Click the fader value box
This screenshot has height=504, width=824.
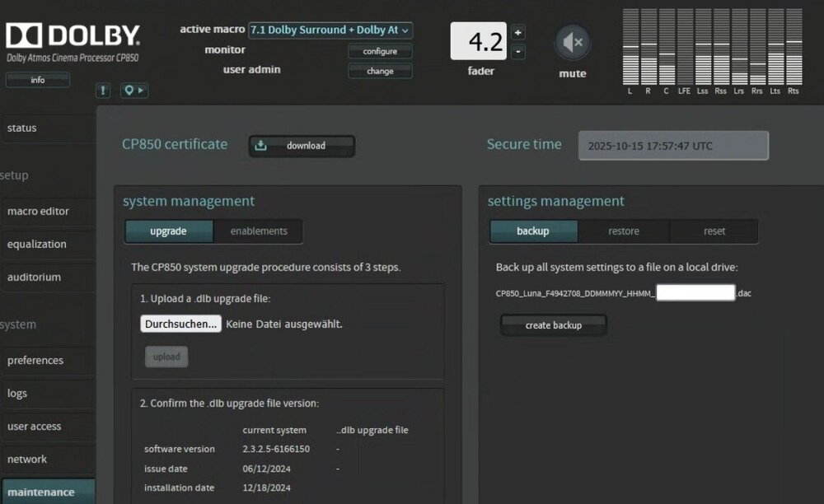point(478,41)
